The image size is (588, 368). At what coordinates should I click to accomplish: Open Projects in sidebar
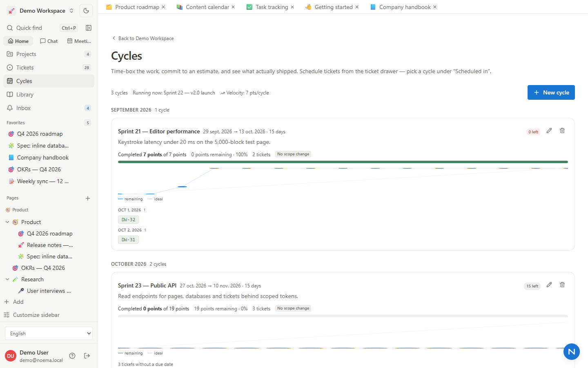(x=49, y=54)
